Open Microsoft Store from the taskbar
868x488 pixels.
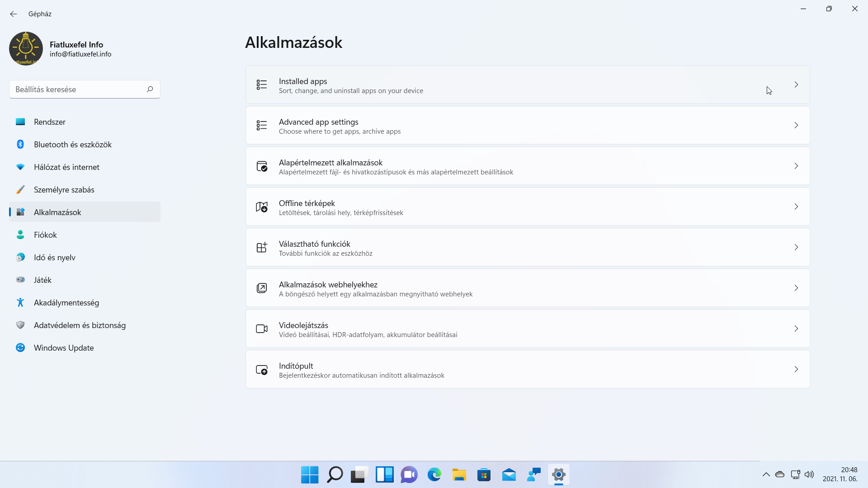point(484,474)
